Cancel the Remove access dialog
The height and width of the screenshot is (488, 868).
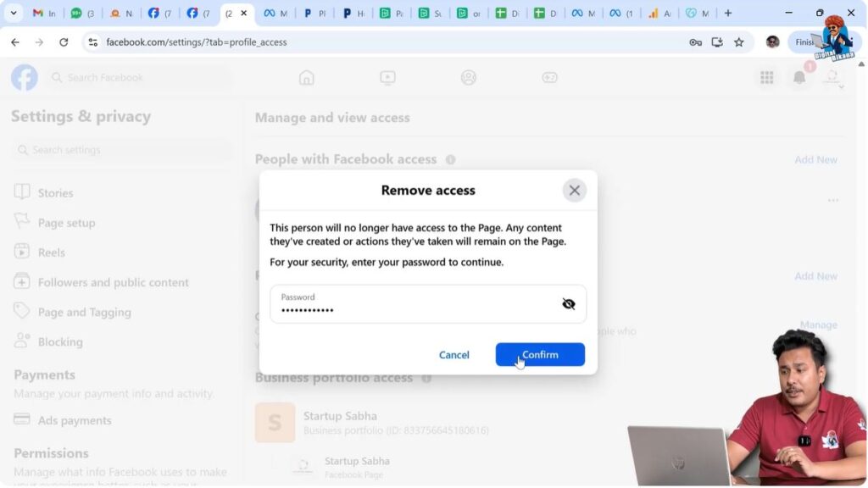click(x=454, y=355)
